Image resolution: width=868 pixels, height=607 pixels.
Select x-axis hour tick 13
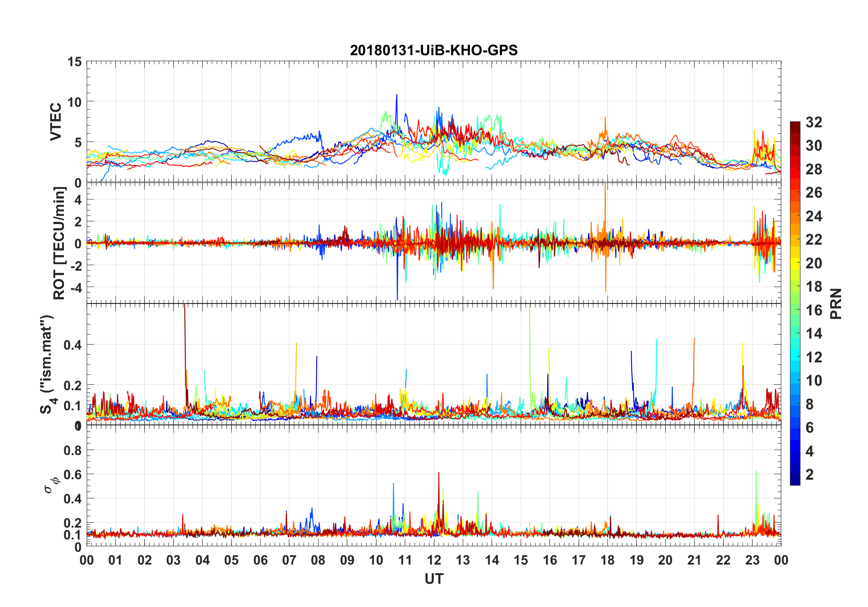(x=463, y=560)
